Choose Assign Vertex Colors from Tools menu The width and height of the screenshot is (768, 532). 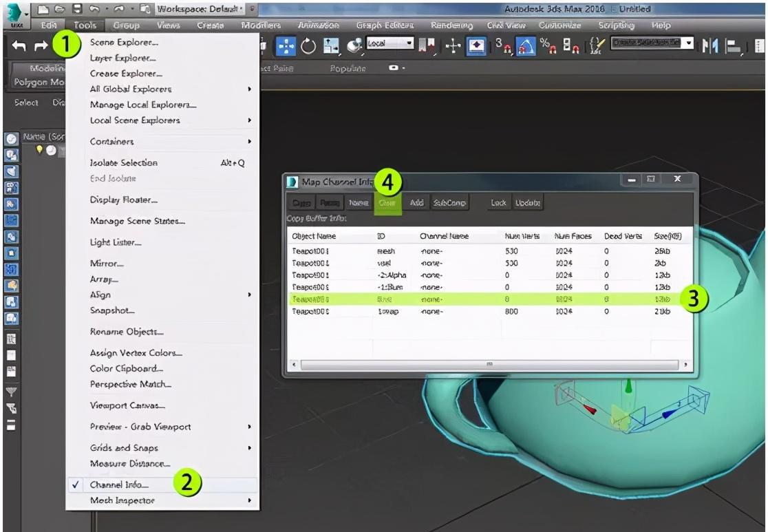pyautogui.click(x=162, y=352)
